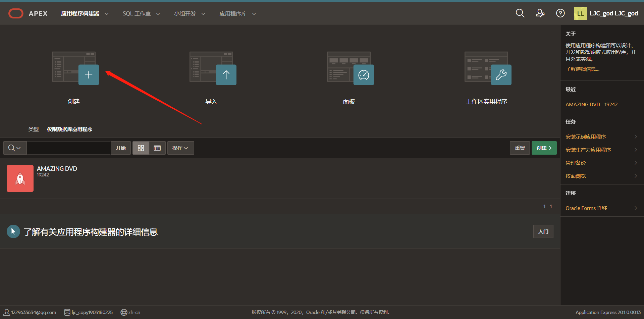Screen dimensions: 644x319
Task: Click chevron next to 按面浏览
Action: (x=636, y=176)
